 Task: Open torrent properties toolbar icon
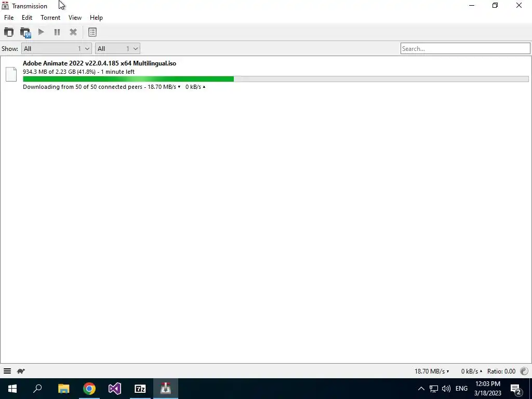coord(92,32)
